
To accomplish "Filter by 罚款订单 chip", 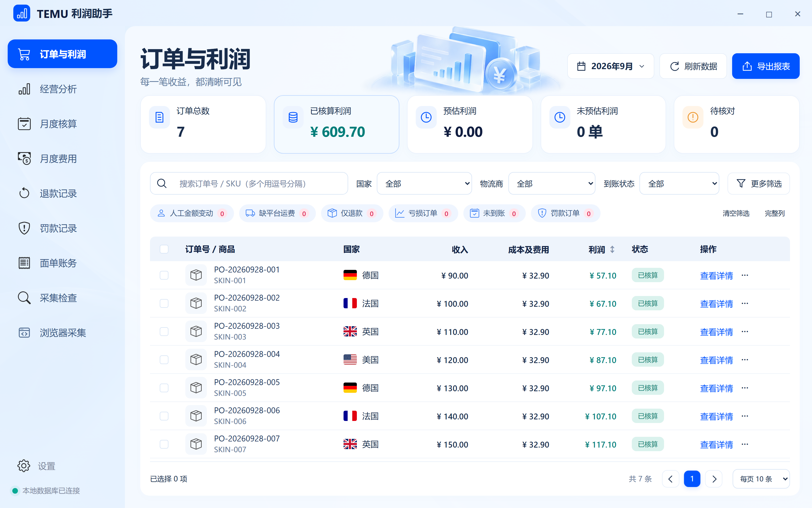I will click(565, 213).
